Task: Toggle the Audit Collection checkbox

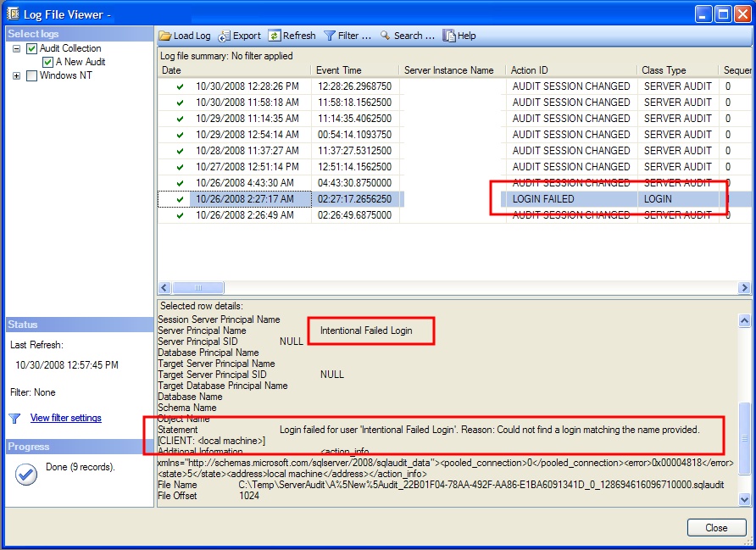Action: [x=32, y=48]
